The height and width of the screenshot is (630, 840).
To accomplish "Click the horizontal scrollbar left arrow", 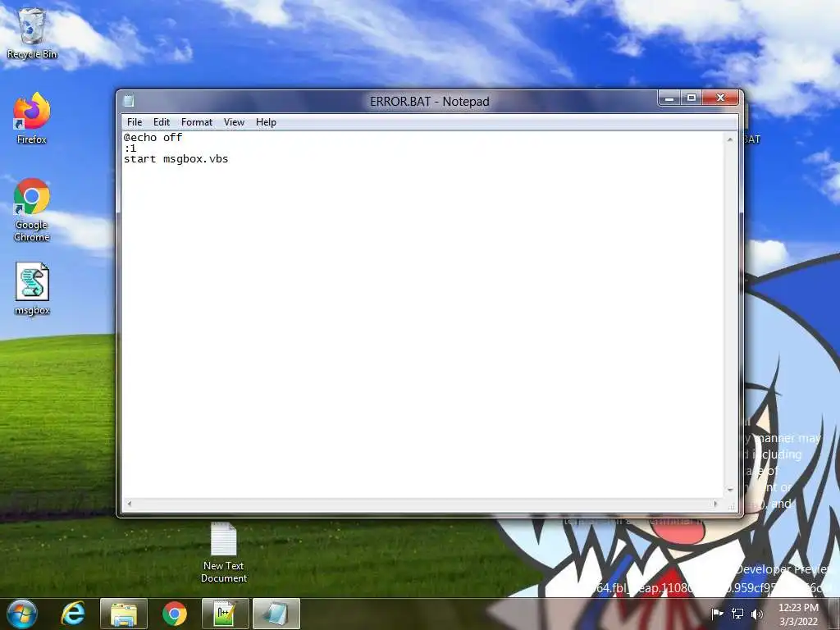I will click(x=129, y=504).
